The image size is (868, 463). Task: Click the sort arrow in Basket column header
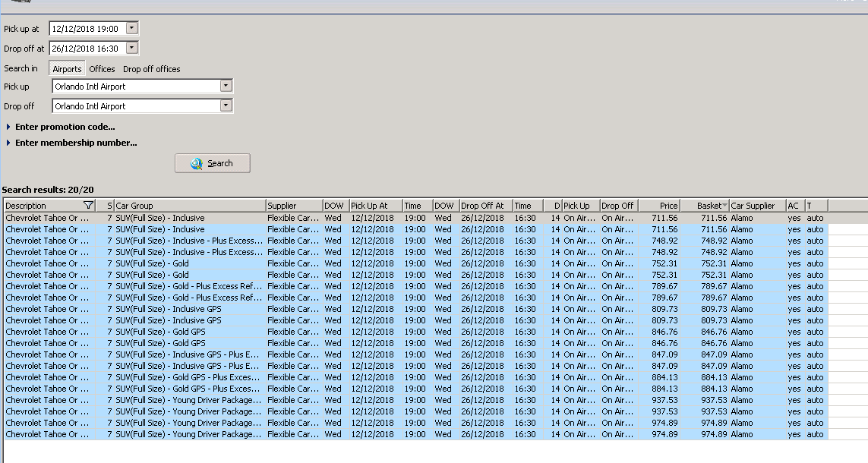tap(724, 206)
